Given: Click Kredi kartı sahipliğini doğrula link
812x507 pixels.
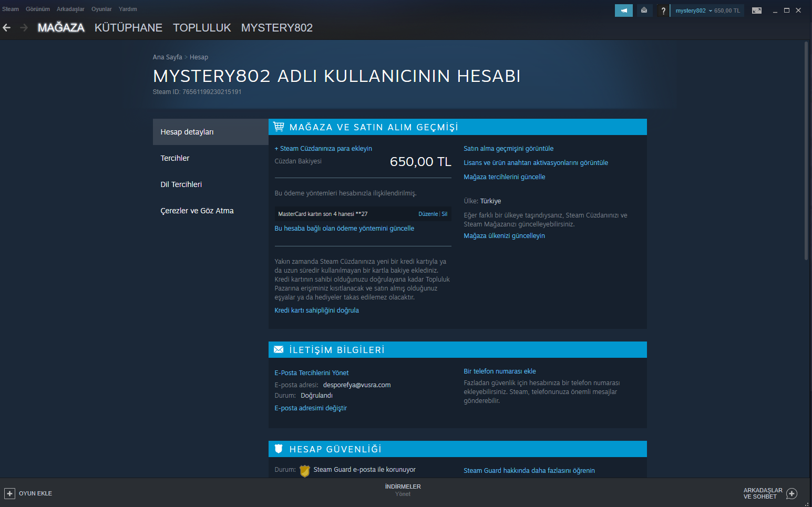Looking at the screenshot, I should 317,311.
